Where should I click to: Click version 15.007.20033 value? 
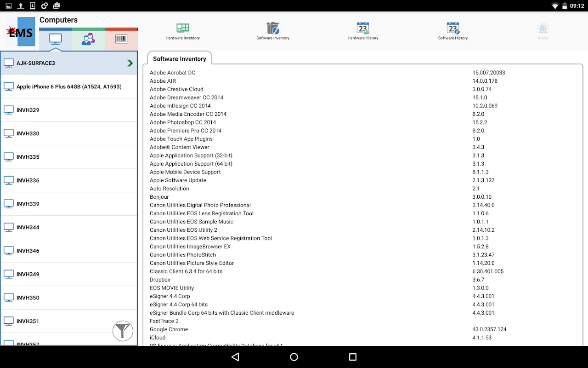click(489, 73)
